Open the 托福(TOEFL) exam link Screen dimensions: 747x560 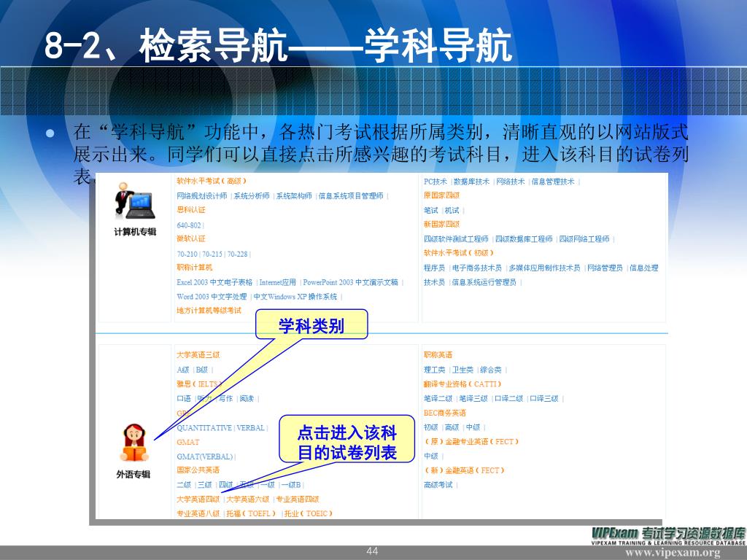[251, 513]
